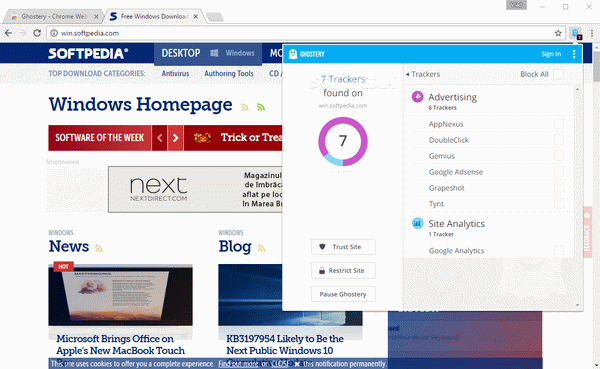This screenshot has height=369, width=600.
Task: Block the AppNexus tracker checkbox
Action: 559,124
